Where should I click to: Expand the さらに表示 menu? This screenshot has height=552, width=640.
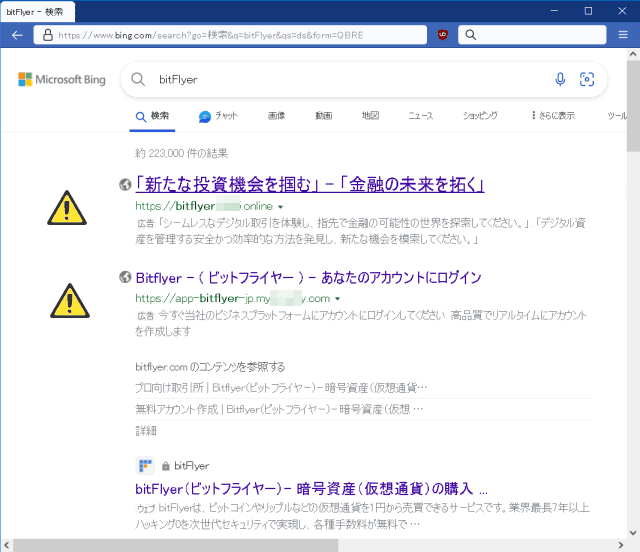click(x=553, y=116)
